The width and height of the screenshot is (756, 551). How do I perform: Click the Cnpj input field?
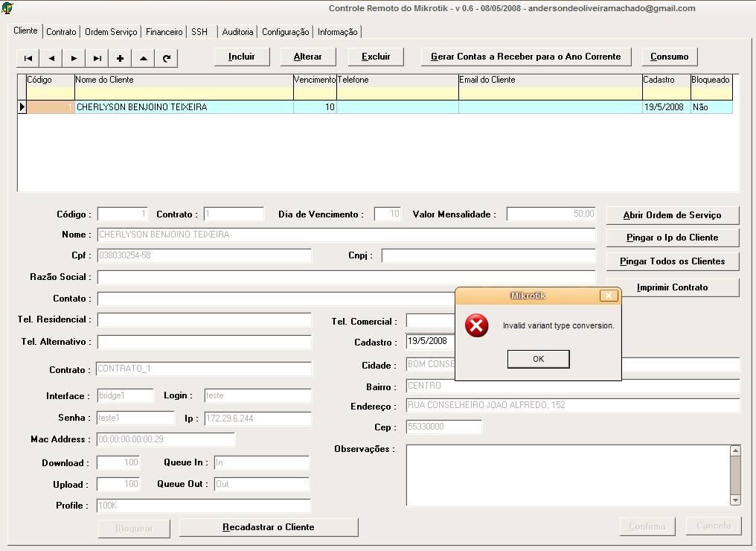pyautogui.click(x=488, y=255)
